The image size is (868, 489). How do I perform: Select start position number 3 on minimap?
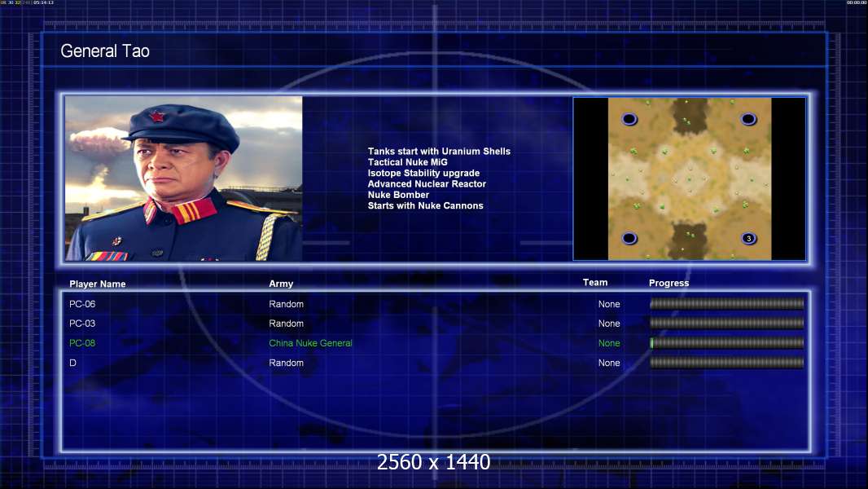[x=748, y=238]
